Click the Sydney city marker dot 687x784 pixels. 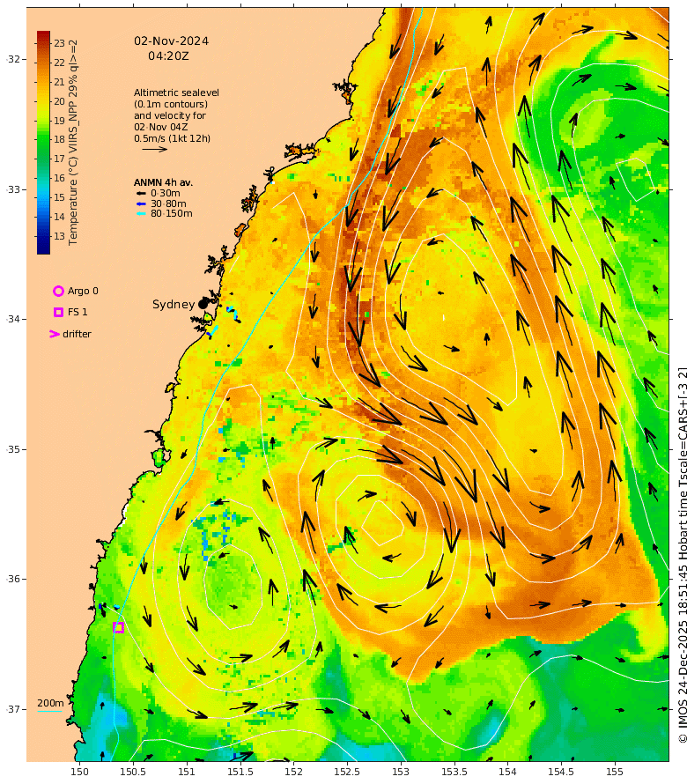(x=203, y=304)
